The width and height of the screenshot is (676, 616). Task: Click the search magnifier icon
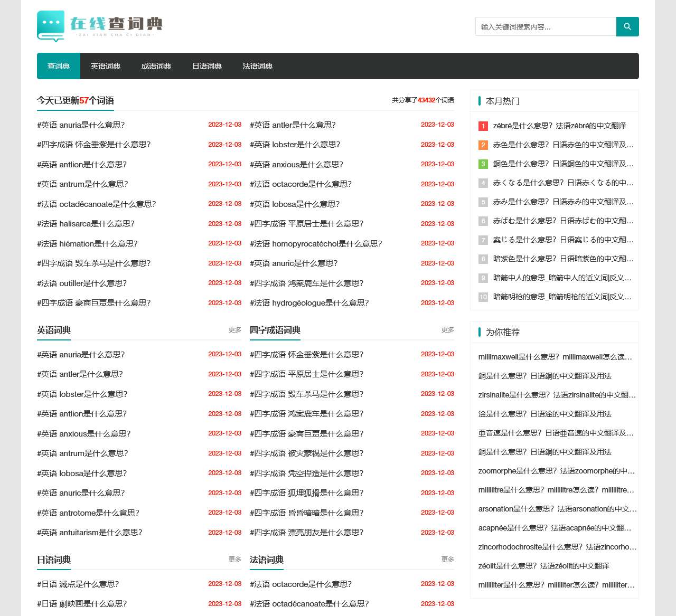click(x=627, y=26)
